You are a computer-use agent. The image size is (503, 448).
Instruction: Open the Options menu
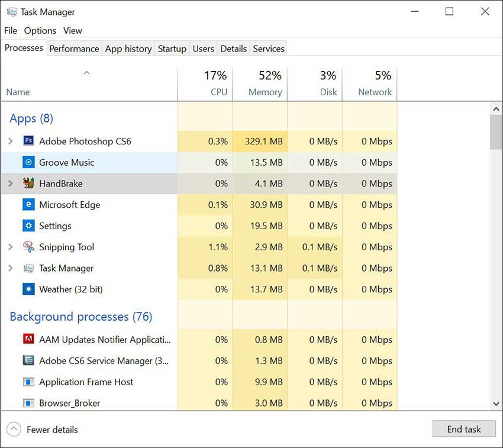(x=40, y=31)
